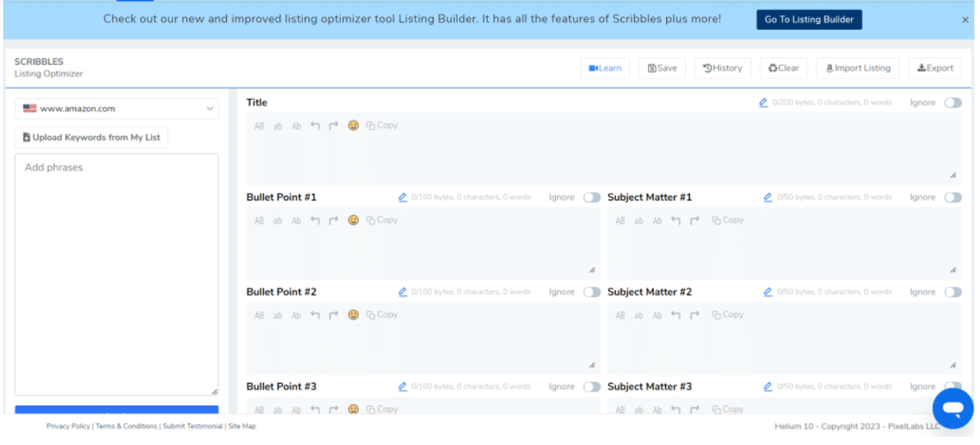Click the Add phrases text area

pyautogui.click(x=117, y=274)
